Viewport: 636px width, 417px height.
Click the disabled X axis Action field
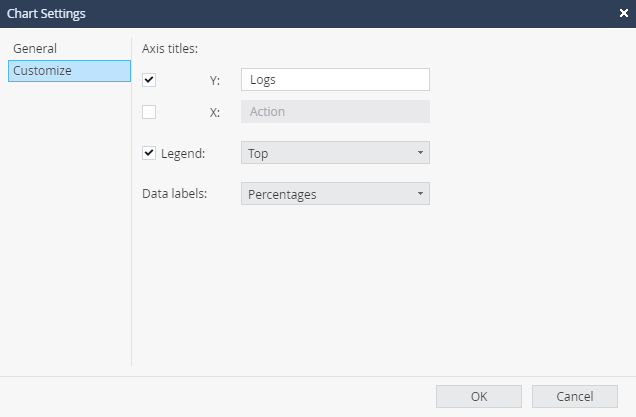point(335,112)
